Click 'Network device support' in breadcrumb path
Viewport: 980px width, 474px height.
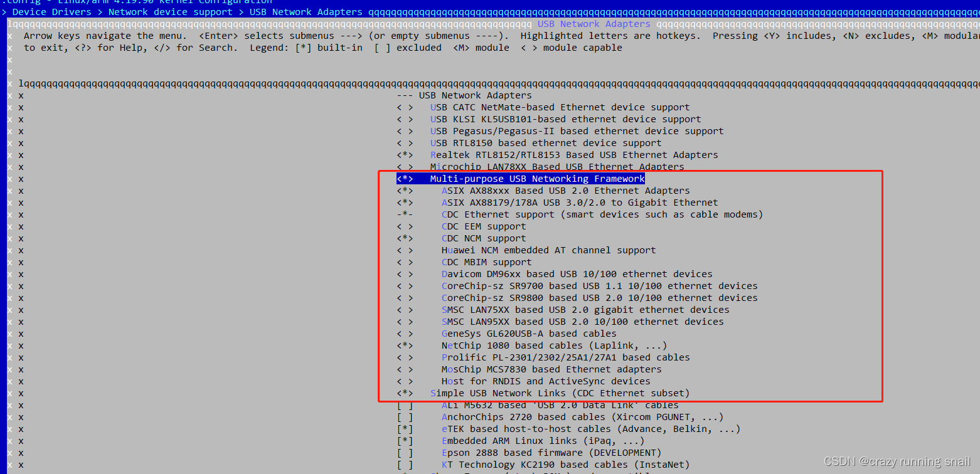171,12
